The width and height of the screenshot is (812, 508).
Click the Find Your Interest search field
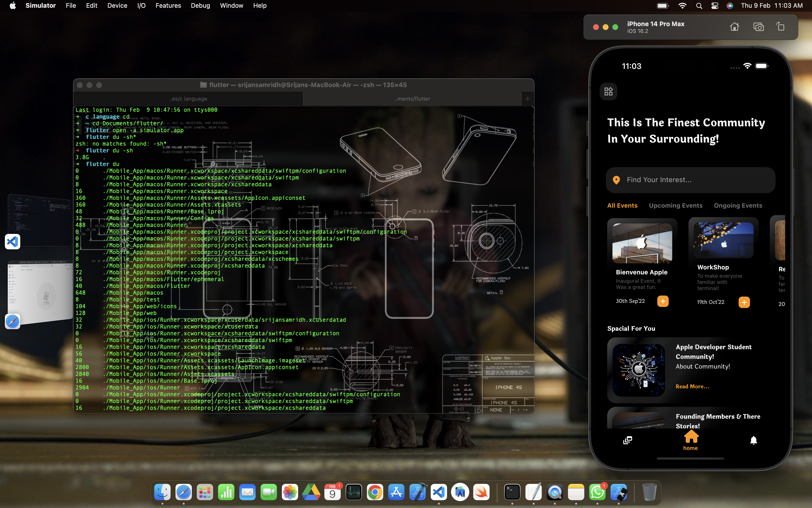[690, 180]
